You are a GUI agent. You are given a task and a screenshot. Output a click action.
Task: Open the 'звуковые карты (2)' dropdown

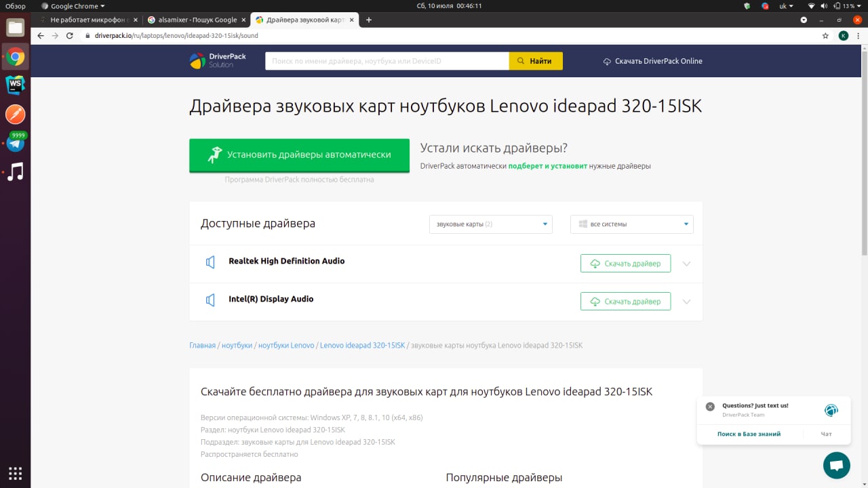click(x=491, y=224)
